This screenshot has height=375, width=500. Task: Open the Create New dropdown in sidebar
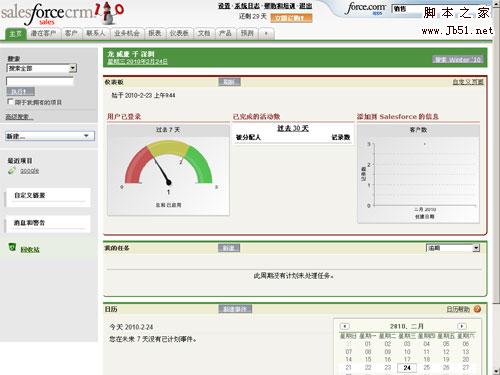click(50, 136)
